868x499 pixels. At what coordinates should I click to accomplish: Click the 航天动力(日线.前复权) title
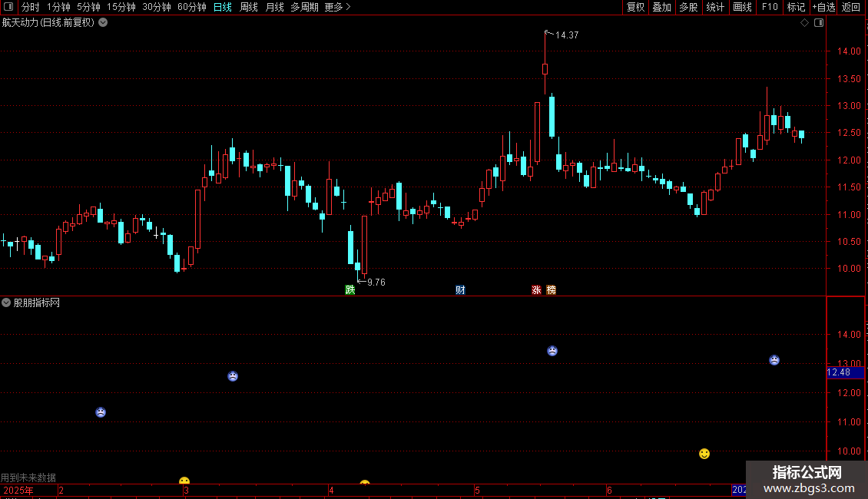pyautogui.click(x=48, y=23)
